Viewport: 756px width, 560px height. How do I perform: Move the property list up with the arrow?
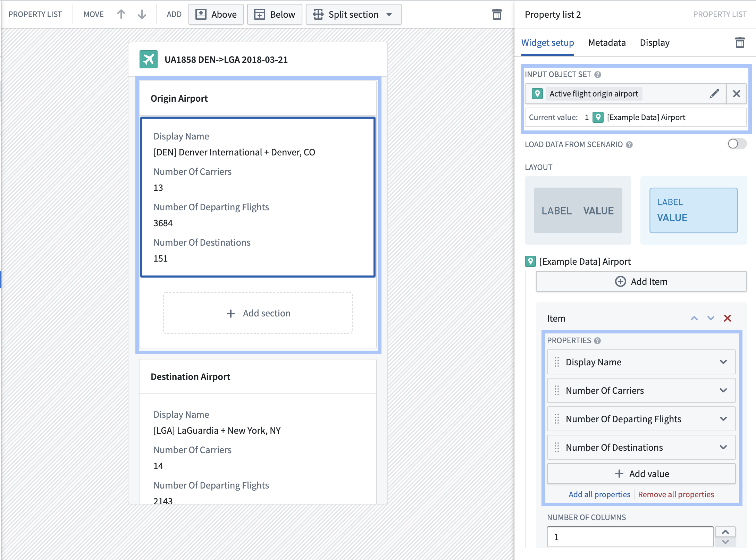121,14
